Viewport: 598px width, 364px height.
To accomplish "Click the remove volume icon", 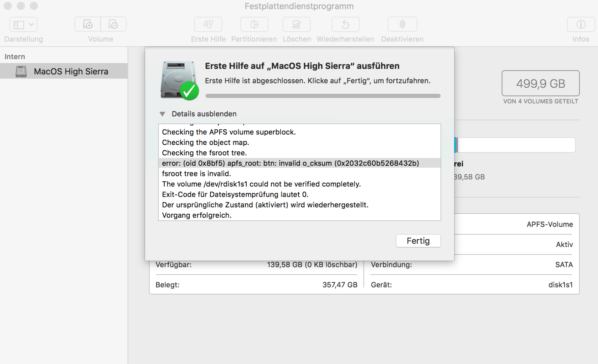I will [113, 24].
